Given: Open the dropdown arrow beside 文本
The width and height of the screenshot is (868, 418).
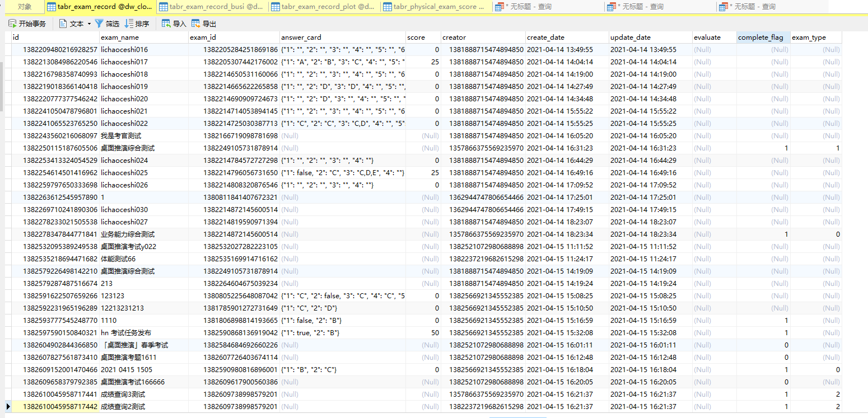Looking at the screenshot, I should (88, 24).
